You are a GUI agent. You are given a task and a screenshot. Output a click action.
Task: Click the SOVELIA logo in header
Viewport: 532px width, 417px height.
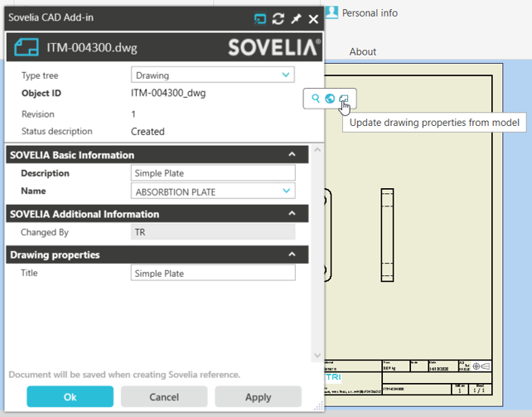click(274, 47)
